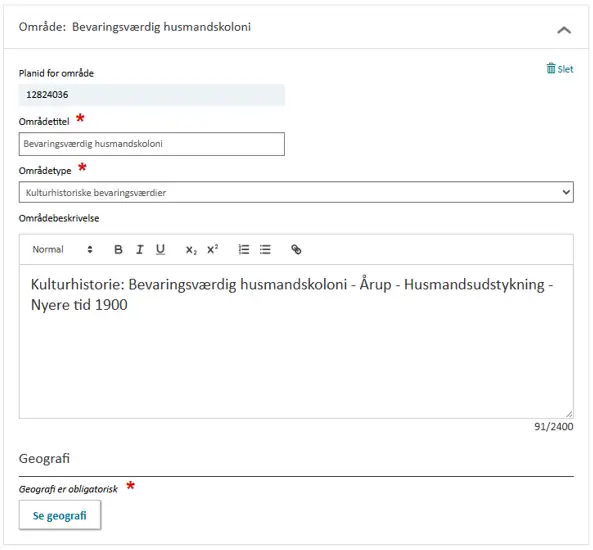Open the Normal paragraph style selector
Screen dimensions: 593x550
tap(62, 250)
